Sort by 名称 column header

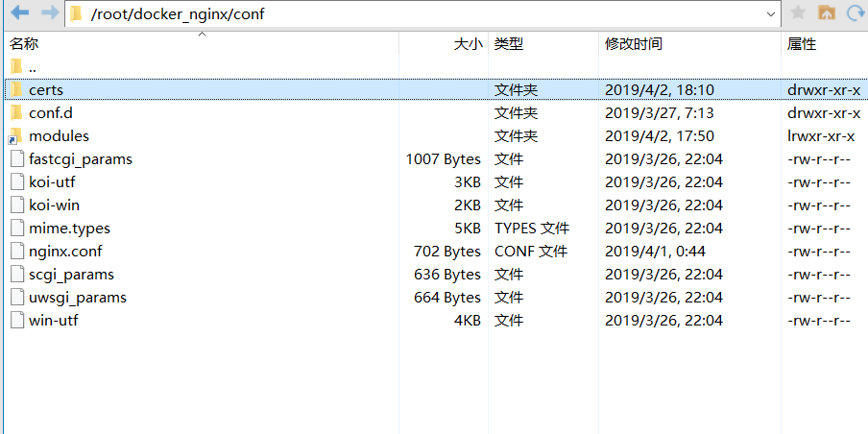tap(24, 44)
